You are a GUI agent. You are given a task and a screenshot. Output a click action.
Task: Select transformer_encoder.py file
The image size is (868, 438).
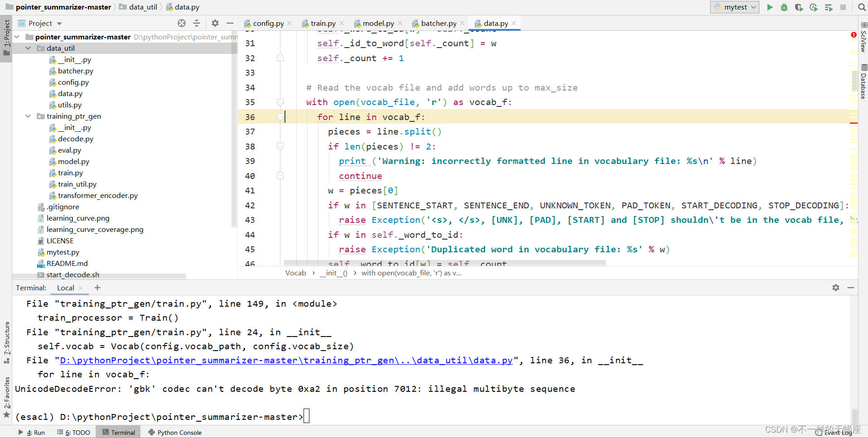[x=98, y=195]
